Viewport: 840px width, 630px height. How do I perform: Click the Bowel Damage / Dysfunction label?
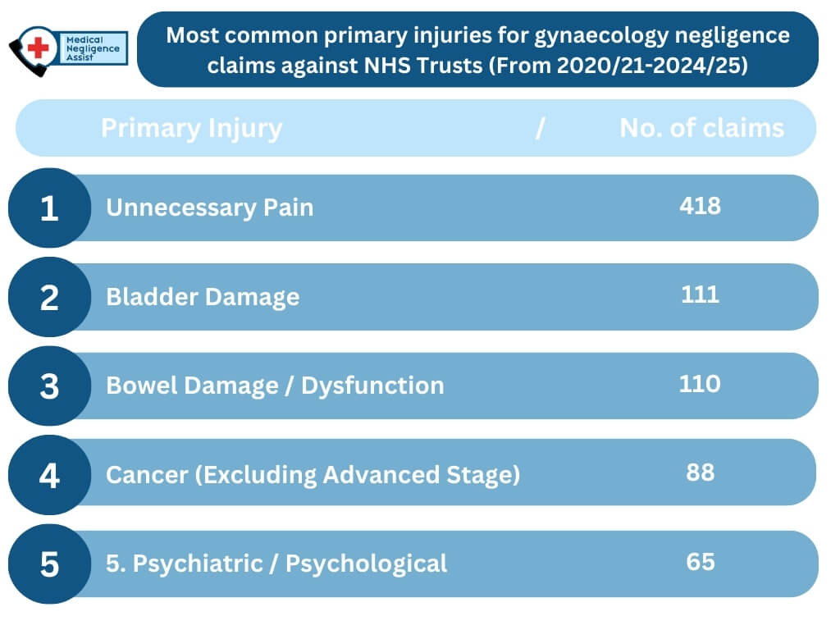click(275, 386)
